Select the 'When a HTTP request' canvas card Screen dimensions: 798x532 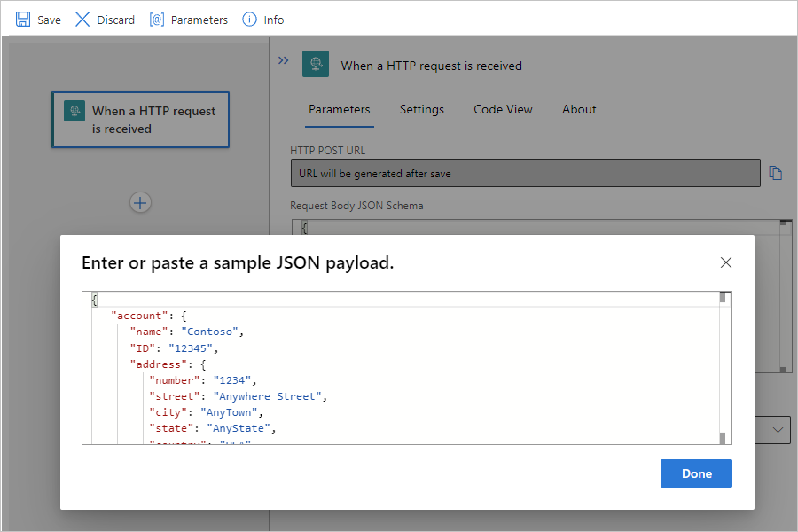coord(153,120)
